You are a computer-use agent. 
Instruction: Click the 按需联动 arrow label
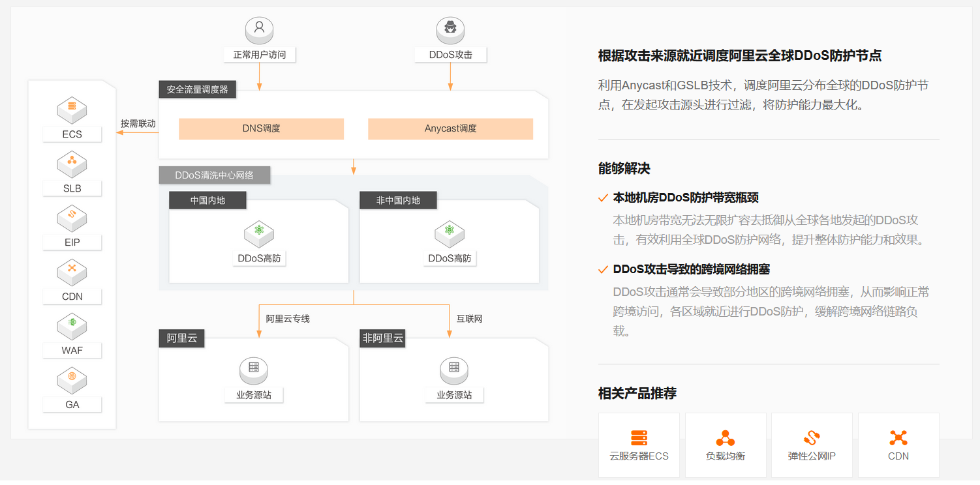pos(138,123)
